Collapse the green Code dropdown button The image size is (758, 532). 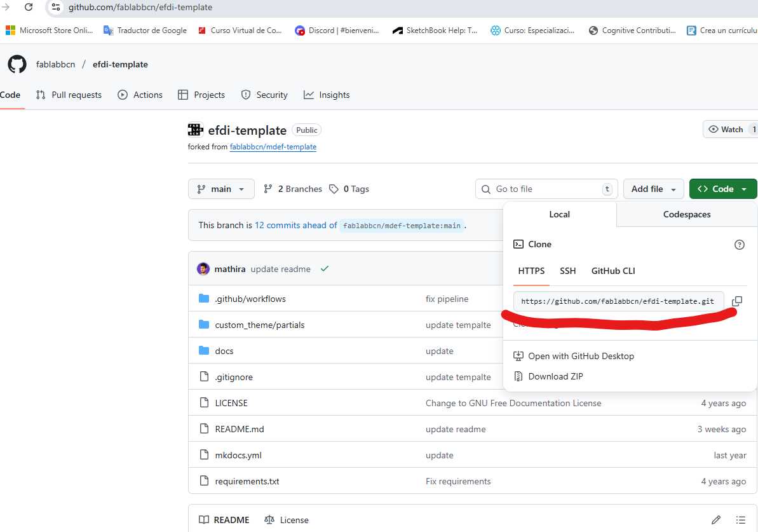click(722, 189)
